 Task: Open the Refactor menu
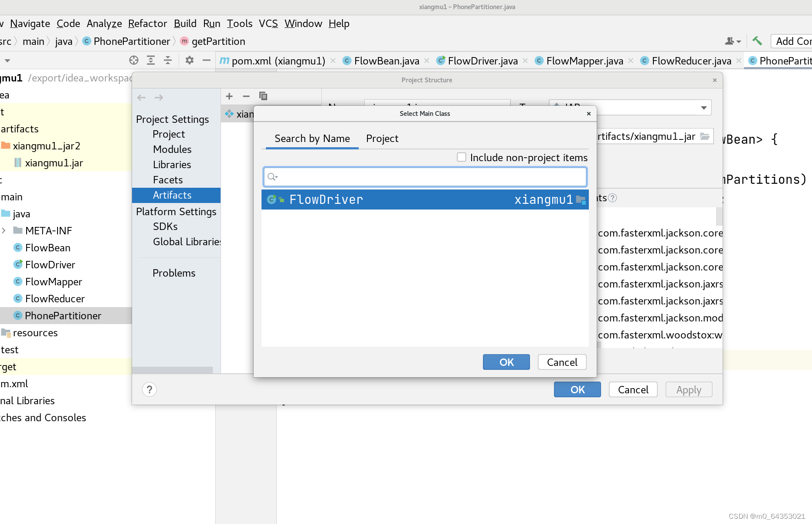tap(147, 24)
